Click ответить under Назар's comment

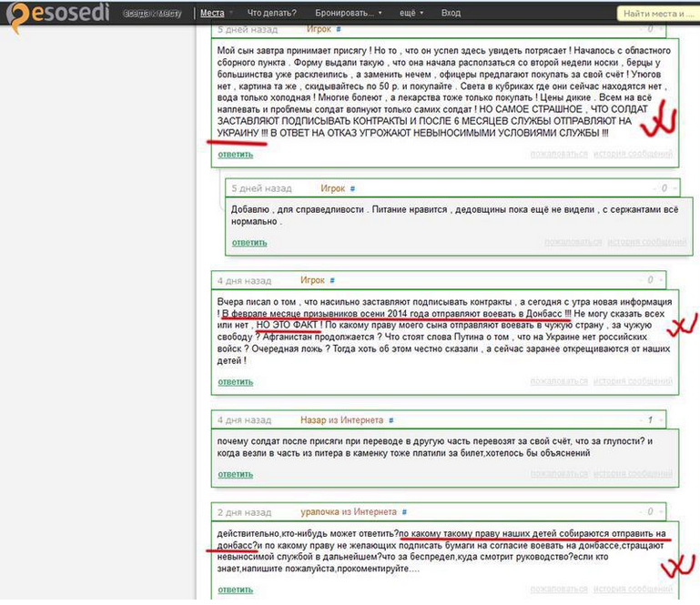235,474
